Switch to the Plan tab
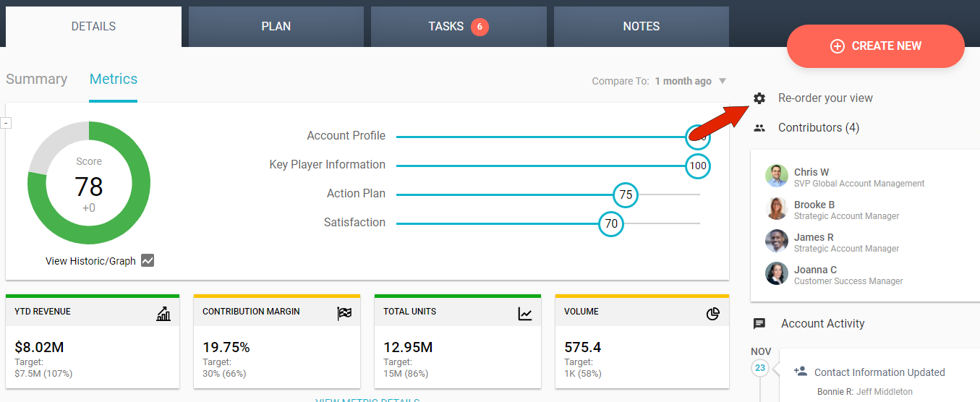The height and width of the screenshot is (402, 980). tap(276, 27)
